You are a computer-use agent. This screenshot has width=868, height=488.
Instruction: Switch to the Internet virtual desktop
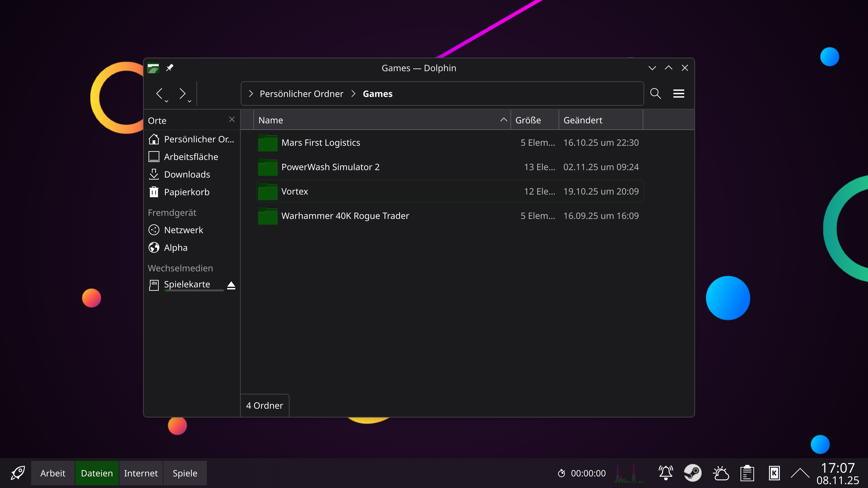(141, 473)
